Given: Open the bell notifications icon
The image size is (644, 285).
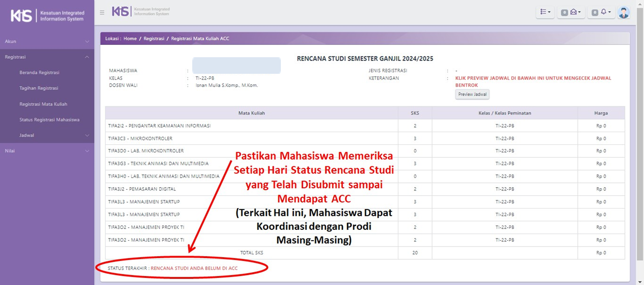Looking at the screenshot, I should point(602,12).
